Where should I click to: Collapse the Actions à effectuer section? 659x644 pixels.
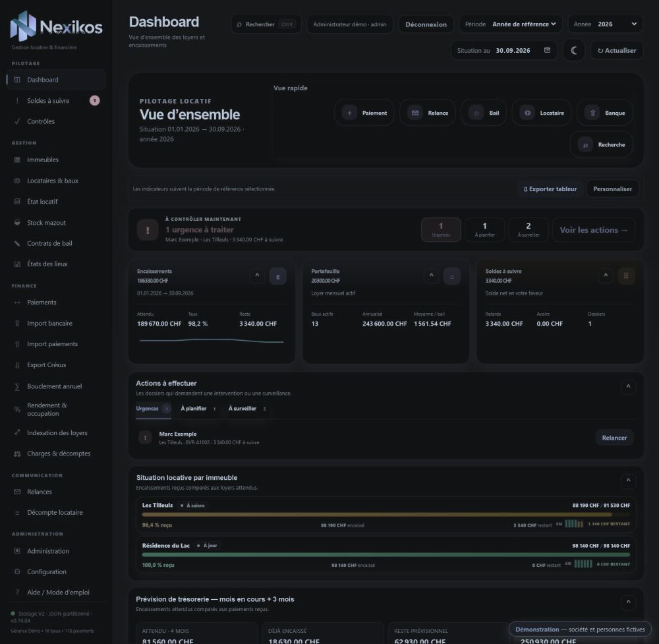628,387
